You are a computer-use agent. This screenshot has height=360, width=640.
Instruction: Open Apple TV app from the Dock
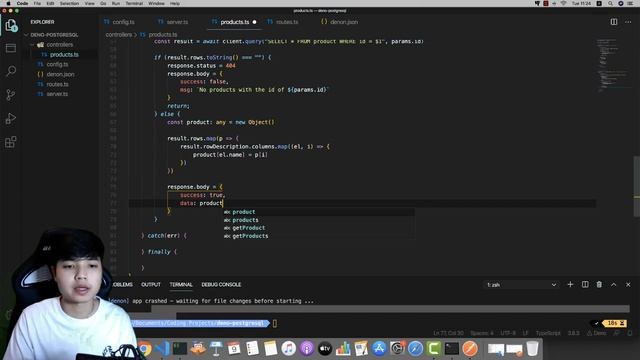pyautogui.click(x=325, y=349)
